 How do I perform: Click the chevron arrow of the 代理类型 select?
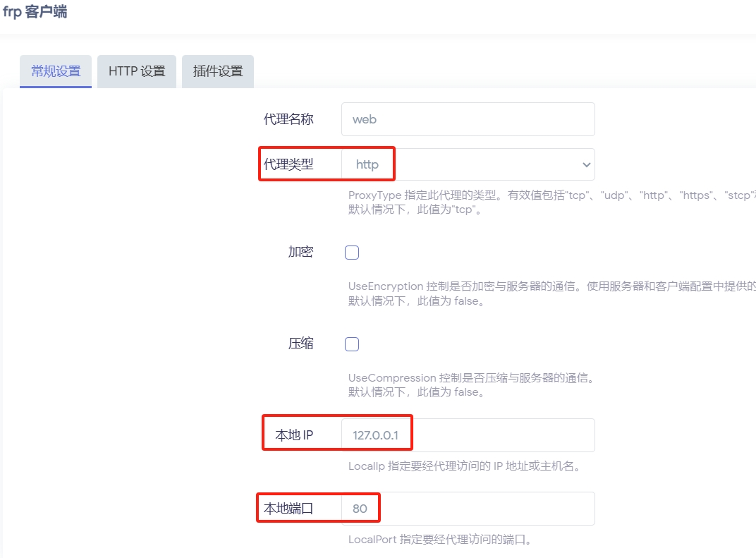tap(586, 164)
